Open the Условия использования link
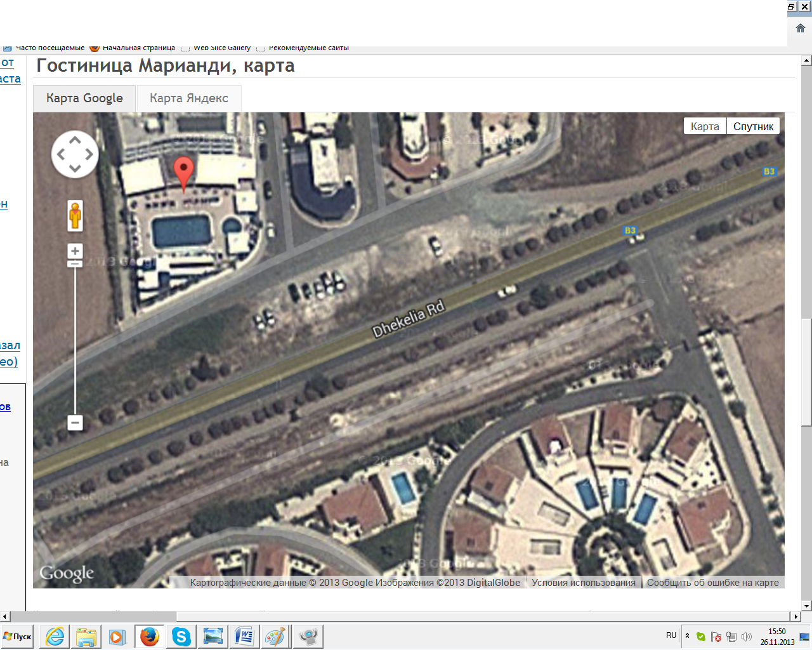Image resolution: width=812 pixels, height=650 pixels. tap(583, 583)
